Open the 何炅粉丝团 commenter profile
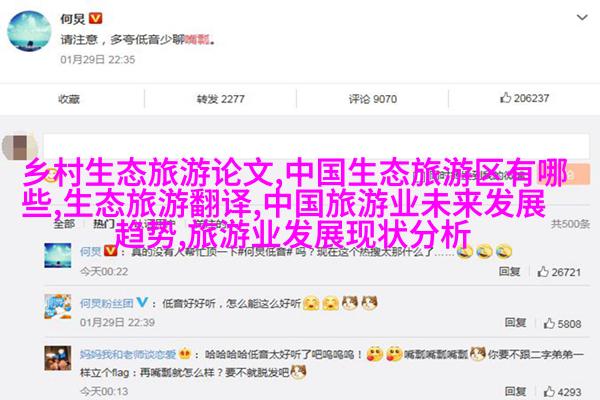Screen dimensions: 600x400 [x=107, y=304]
